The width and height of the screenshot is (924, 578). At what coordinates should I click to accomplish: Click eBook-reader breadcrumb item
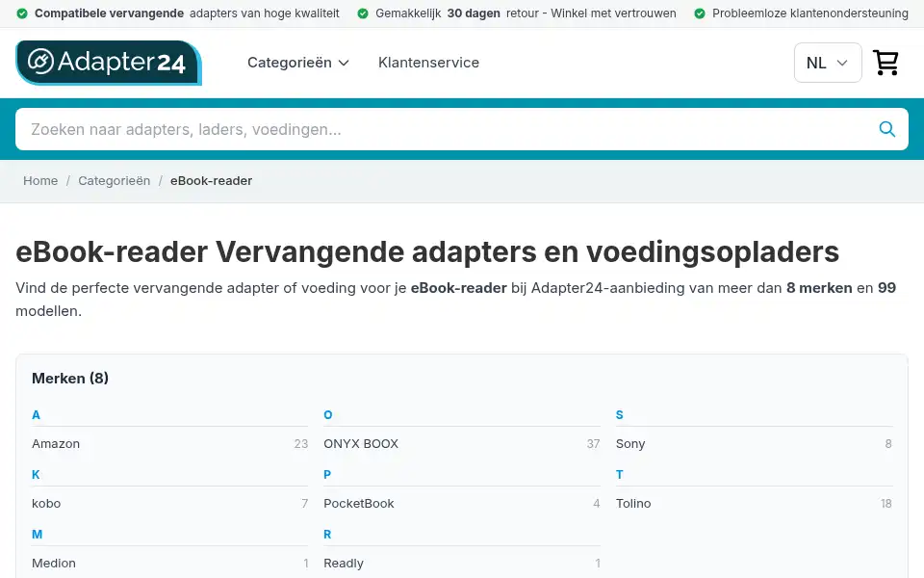211,180
